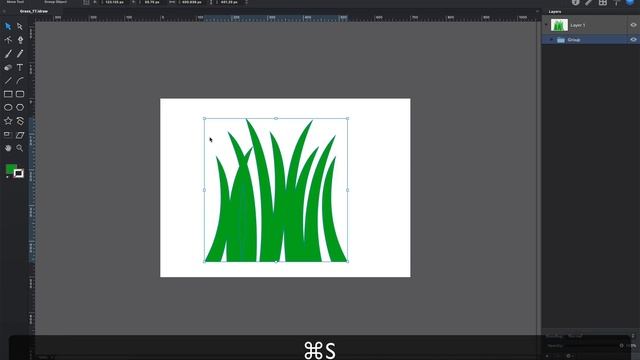The image size is (640, 360).
Task: Select the anchor point editing tool
Action: [8, 40]
